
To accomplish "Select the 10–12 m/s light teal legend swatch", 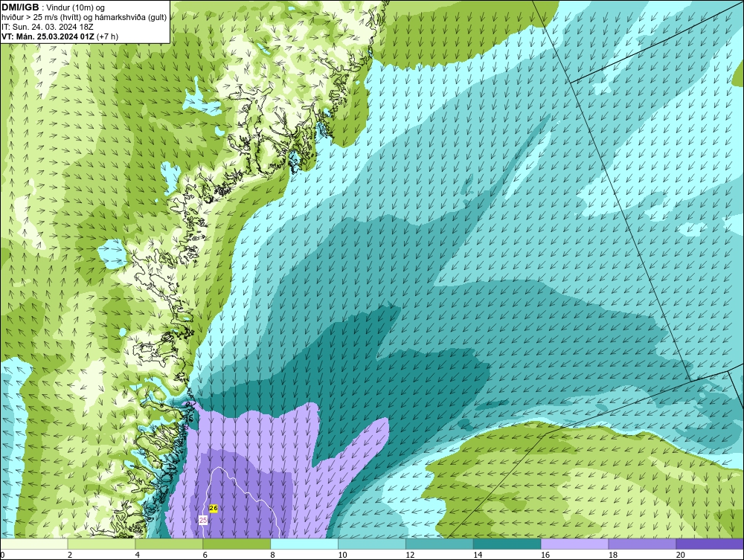I will pyautogui.click(x=372, y=544).
